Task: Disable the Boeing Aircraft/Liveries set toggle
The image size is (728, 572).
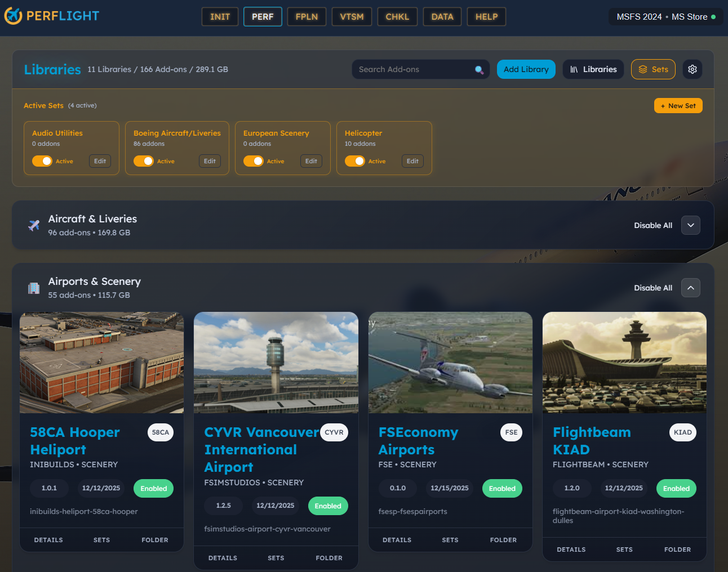Action: point(144,161)
